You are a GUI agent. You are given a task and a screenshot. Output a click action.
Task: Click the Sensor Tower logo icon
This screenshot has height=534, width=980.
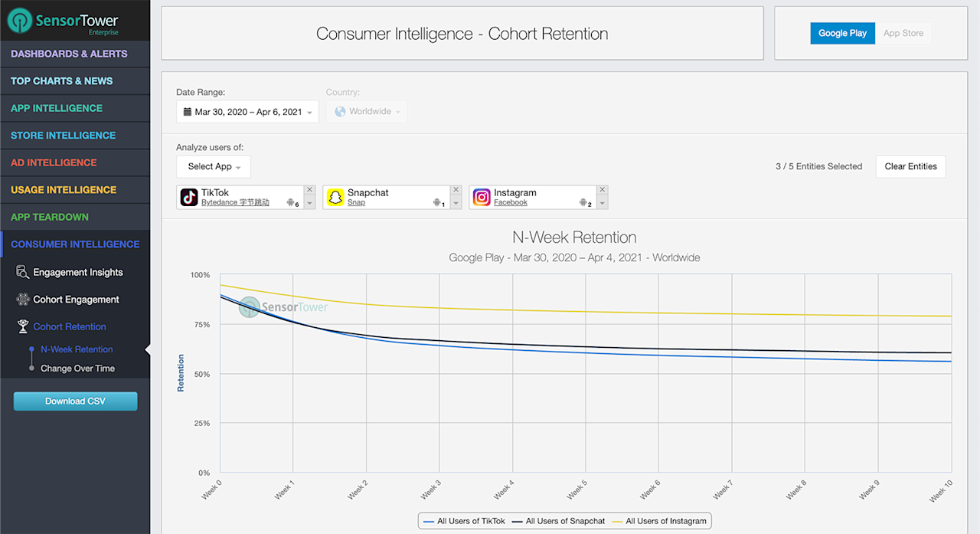[19, 21]
